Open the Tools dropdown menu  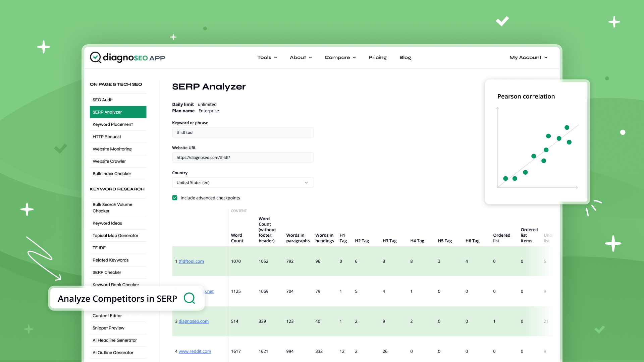tap(267, 57)
